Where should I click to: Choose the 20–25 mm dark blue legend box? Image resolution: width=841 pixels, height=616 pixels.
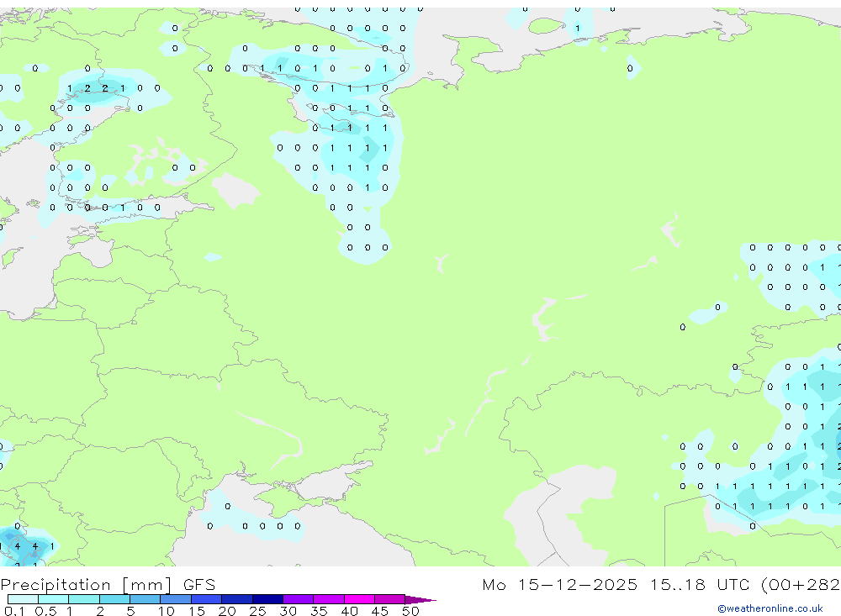tap(237, 599)
